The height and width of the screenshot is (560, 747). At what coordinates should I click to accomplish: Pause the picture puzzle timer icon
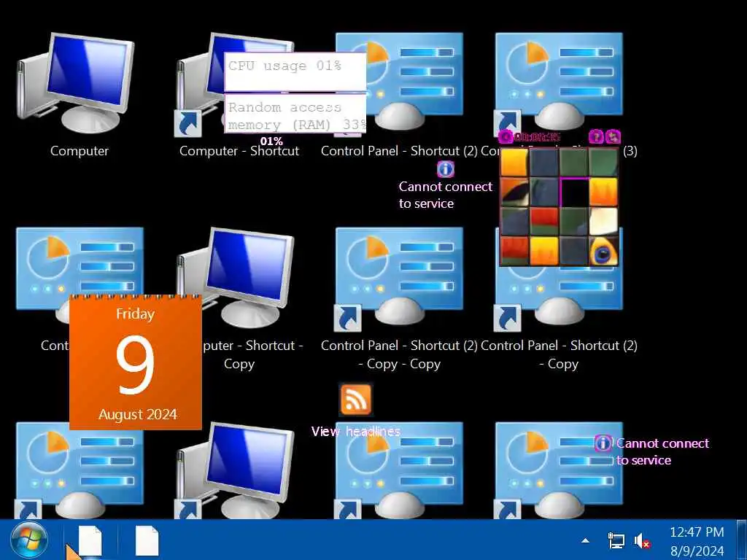(x=505, y=138)
